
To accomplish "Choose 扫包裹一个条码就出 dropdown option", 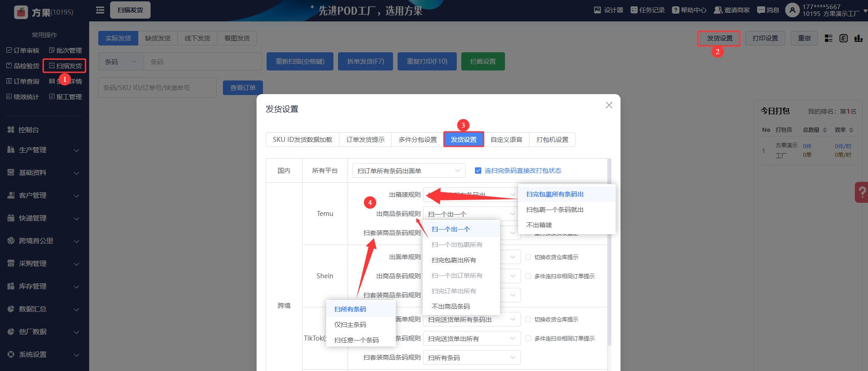I will (x=555, y=210).
